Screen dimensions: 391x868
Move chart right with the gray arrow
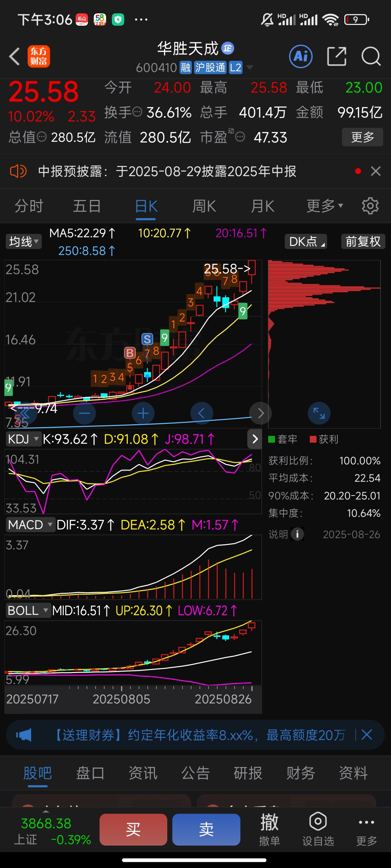coord(260,413)
